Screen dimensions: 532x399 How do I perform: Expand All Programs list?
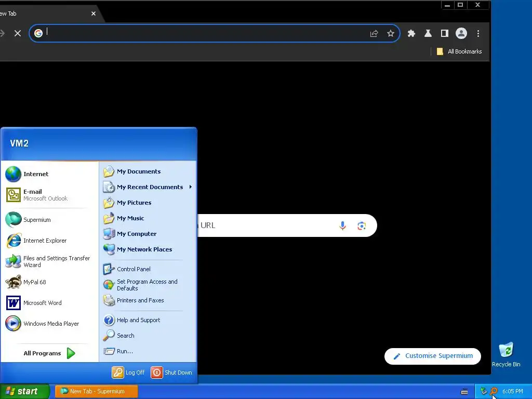pyautogui.click(x=50, y=353)
